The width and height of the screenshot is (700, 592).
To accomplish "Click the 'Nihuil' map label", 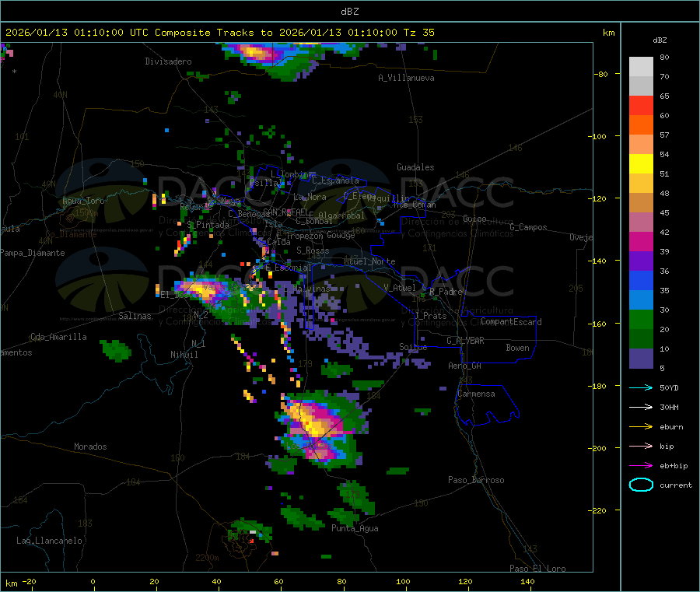I will pyautogui.click(x=184, y=355).
